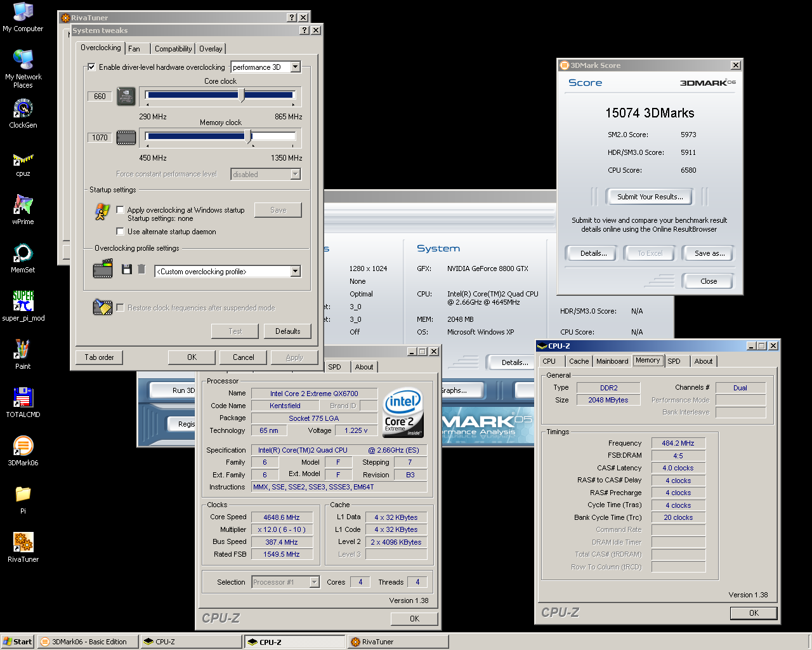This screenshot has height=650, width=812.
Task: Open the wPrime desktop icon
Action: (23, 206)
